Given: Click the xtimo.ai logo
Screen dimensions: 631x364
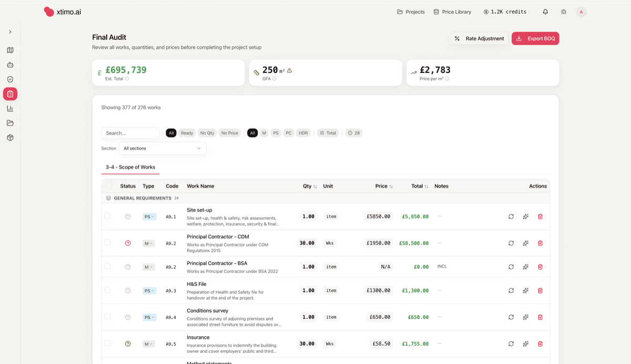Looking at the screenshot, I should point(62,12).
